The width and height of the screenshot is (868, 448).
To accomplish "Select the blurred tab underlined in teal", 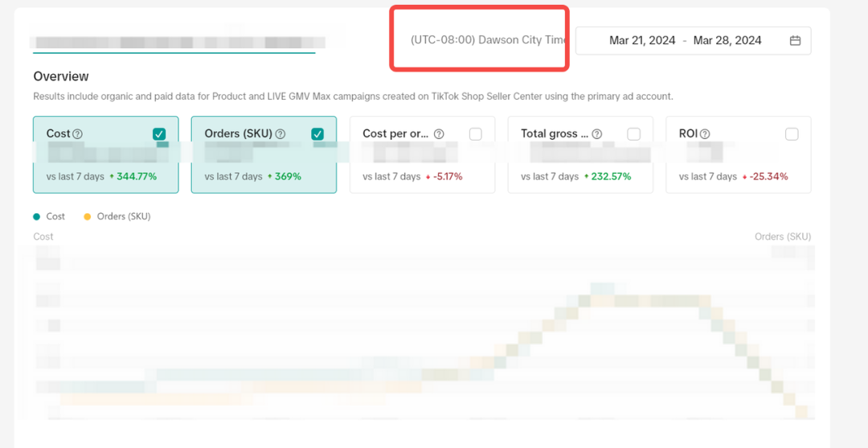I will pos(174,43).
